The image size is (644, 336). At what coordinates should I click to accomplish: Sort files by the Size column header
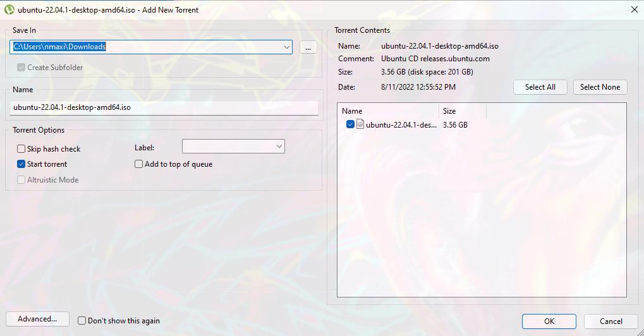tap(463, 111)
